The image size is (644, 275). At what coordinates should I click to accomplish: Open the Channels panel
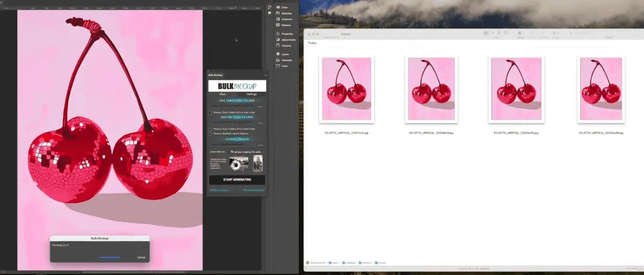286,60
